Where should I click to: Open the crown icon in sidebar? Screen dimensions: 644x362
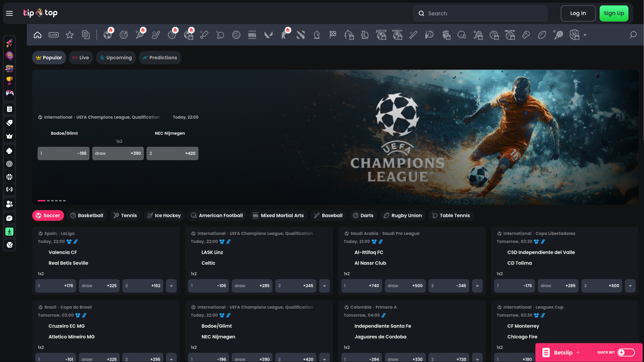[9, 136]
